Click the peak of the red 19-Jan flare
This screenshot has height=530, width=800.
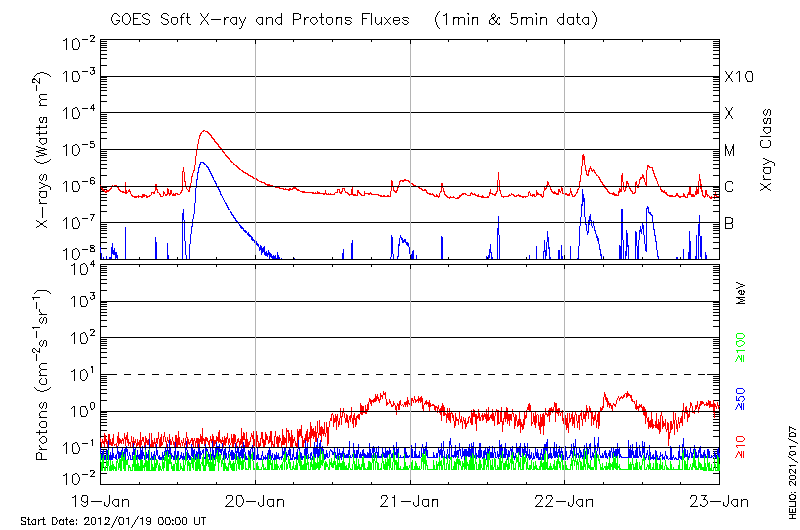pyautogui.click(x=204, y=131)
